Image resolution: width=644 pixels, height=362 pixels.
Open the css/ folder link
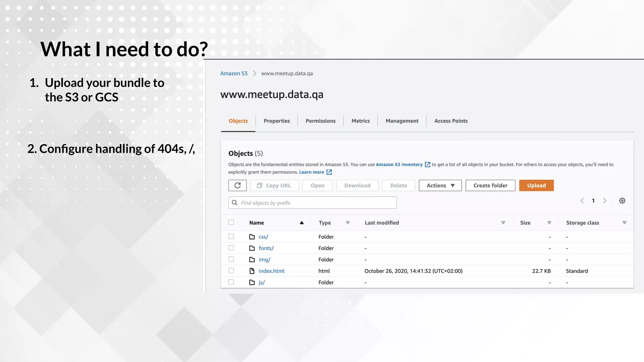pos(263,237)
